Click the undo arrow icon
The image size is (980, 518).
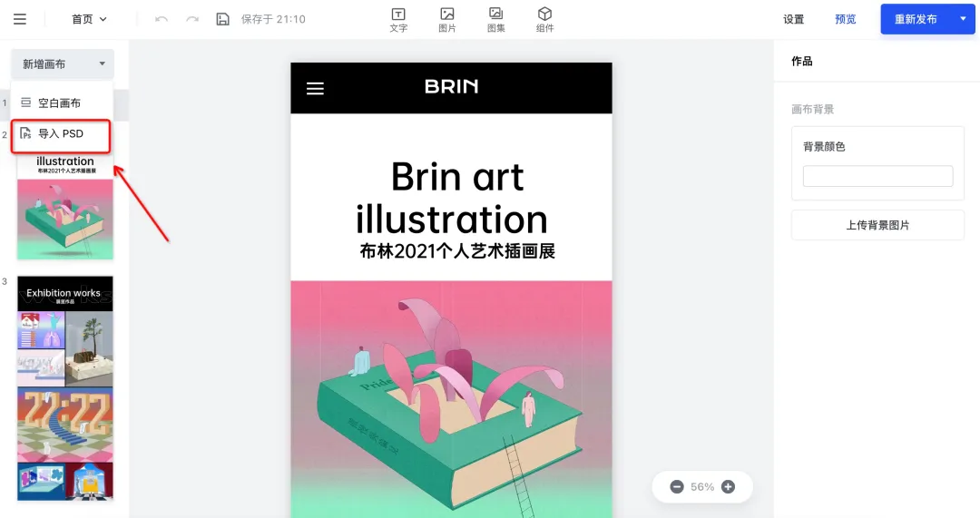(x=162, y=19)
